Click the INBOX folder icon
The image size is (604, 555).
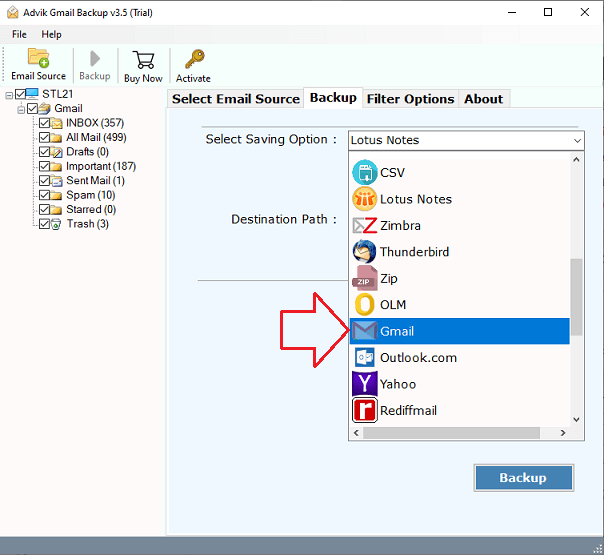57,123
